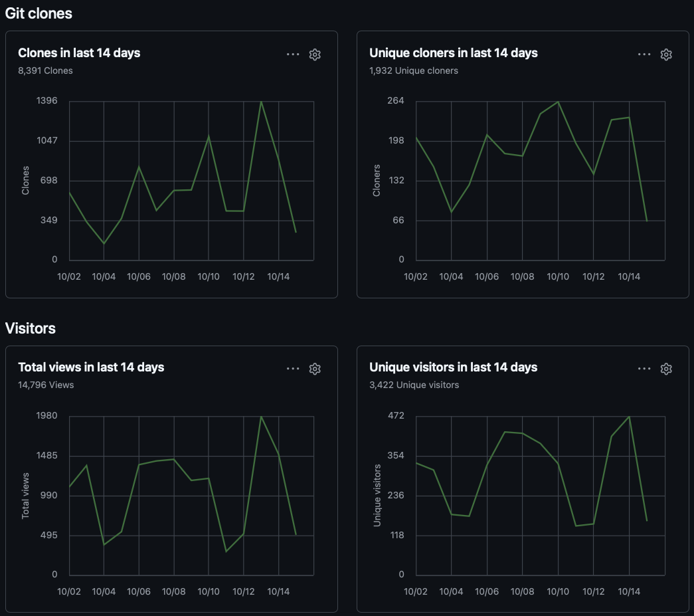694x616 pixels.
Task: Expand the ellipsis menu on Total views chart
Action: tap(293, 369)
